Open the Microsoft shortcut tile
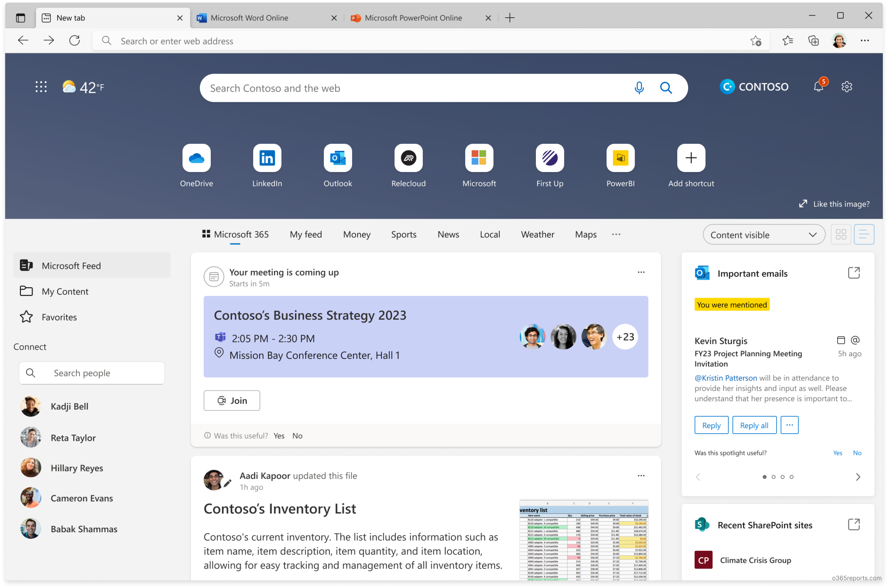This screenshot has height=588, width=888. click(479, 158)
